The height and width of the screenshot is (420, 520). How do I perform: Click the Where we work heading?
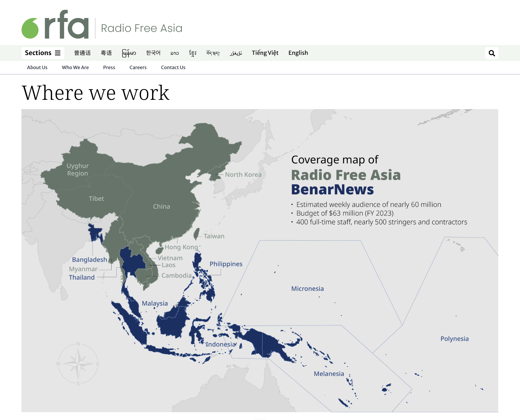[96, 93]
